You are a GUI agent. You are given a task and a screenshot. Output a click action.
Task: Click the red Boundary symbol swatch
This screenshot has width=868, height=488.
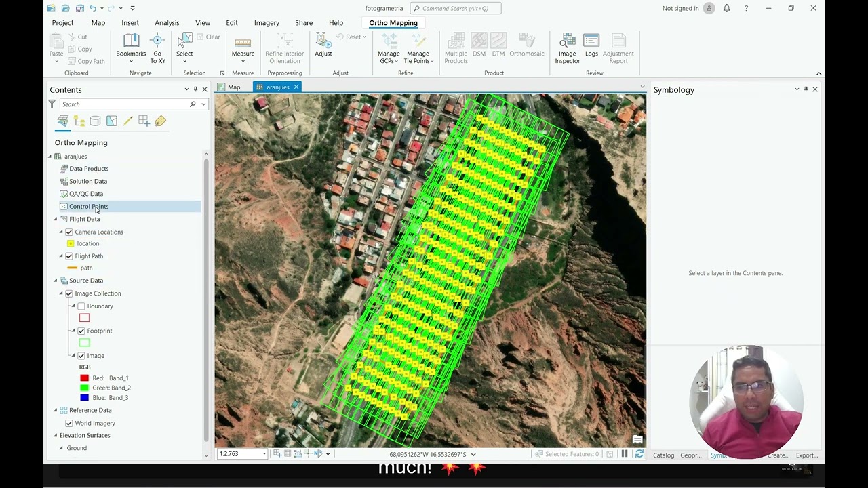click(x=84, y=317)
